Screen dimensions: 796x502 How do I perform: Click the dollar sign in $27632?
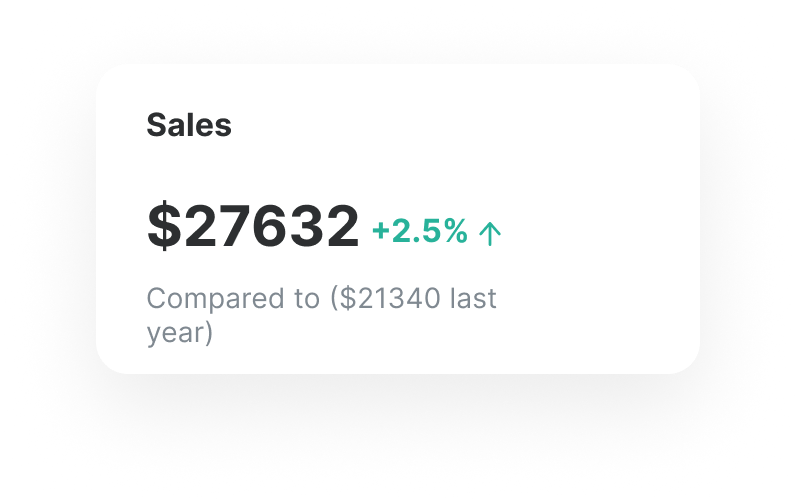163,227
